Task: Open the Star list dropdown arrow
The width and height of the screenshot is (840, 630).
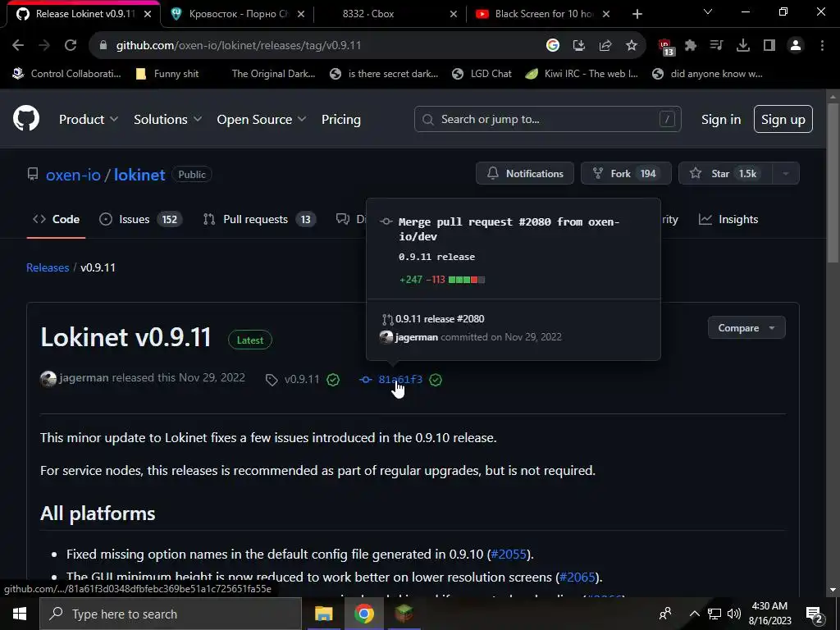Action: coord(785,174)
